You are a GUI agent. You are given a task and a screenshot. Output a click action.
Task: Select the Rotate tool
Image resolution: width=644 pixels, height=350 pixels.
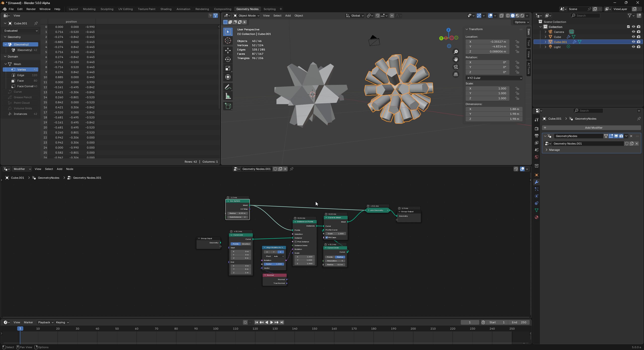click(x=228, y=59)
